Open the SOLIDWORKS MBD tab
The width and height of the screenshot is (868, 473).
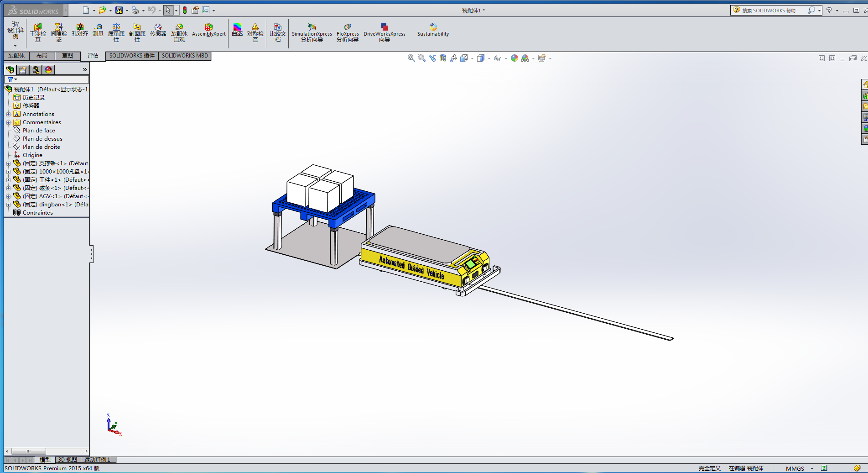tap(185, 56)
